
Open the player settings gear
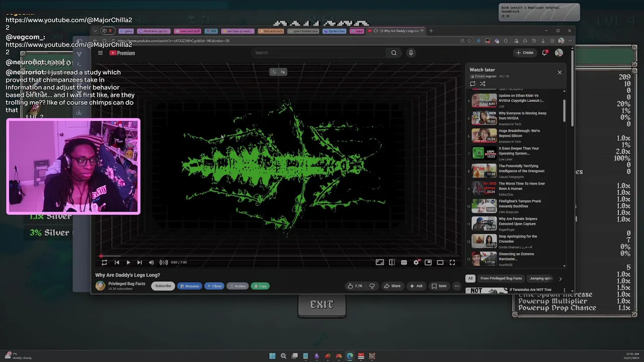tap(416, 262)
